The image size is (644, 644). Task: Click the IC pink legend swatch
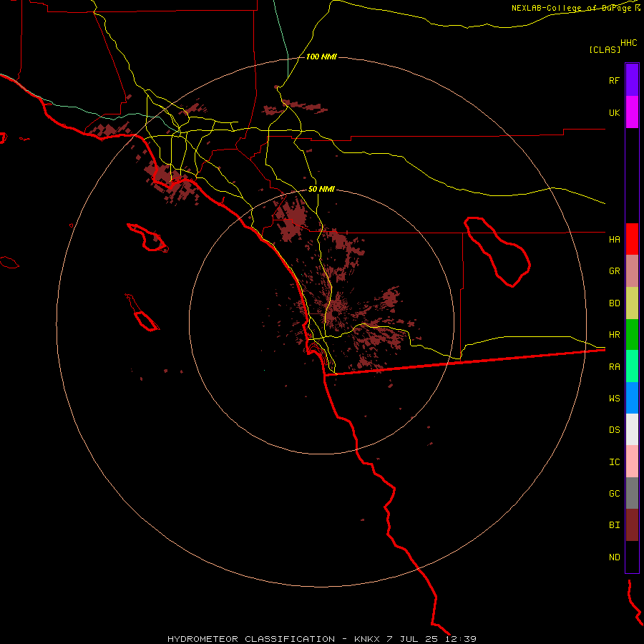click(x=632, y=462)
